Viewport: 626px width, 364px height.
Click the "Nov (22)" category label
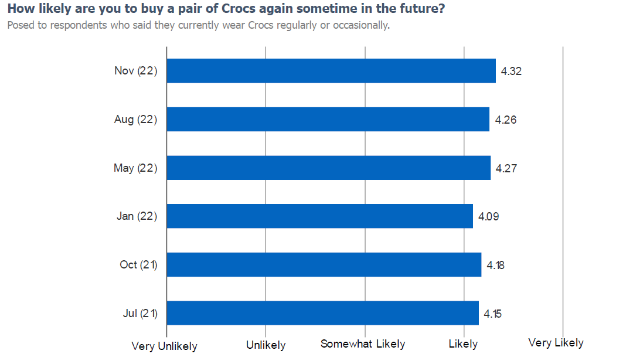[x=136, y=71]
